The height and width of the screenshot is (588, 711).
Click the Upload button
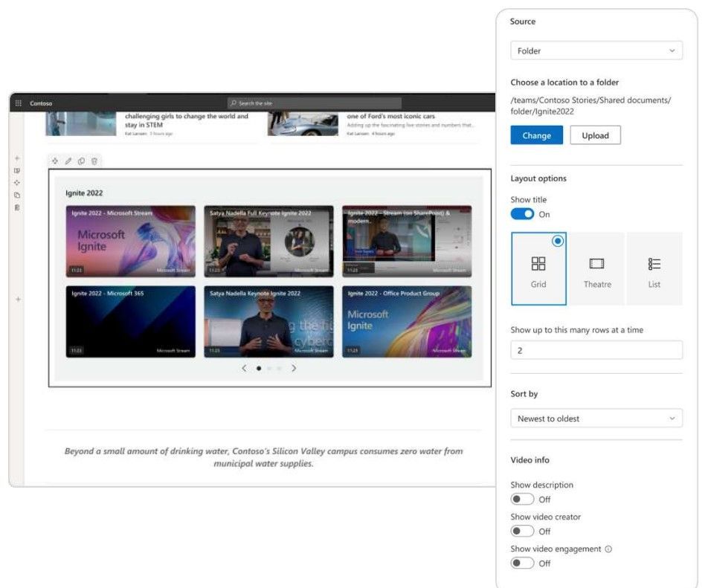pyautogui.click(x=595, y=135)
